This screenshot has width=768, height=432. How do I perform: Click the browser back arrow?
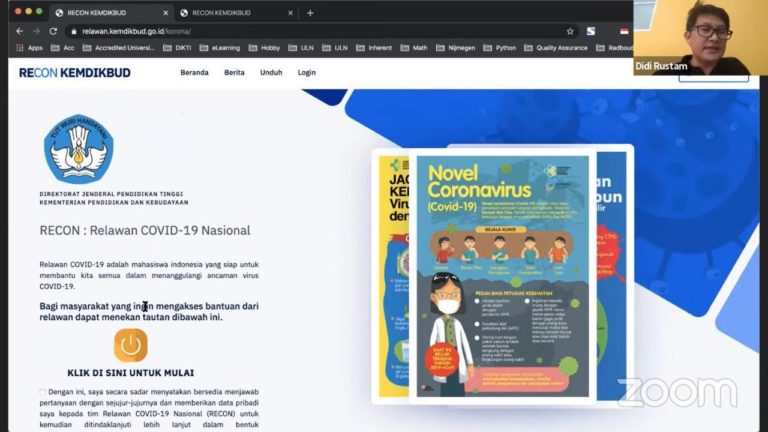click(x=20, y=31)
